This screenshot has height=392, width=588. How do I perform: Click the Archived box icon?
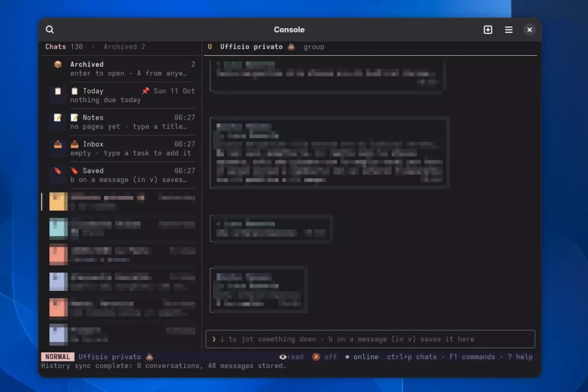point(58,64)
